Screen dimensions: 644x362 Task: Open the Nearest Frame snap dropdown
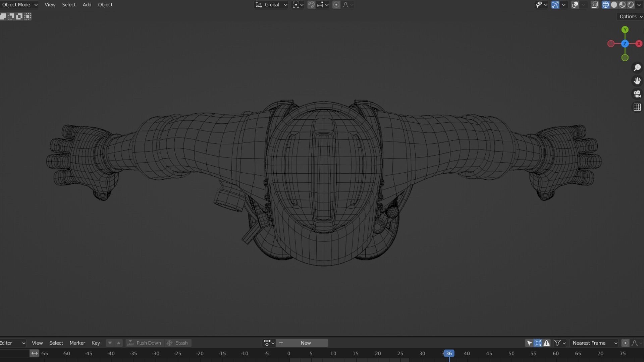[594, 343]
